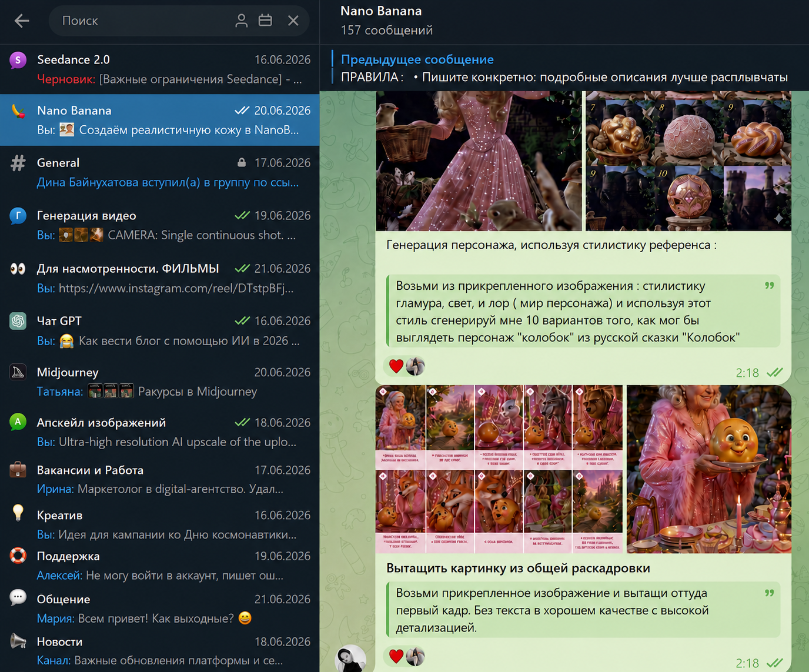Click the Креатив lightbulb icon

pos(18,513)
